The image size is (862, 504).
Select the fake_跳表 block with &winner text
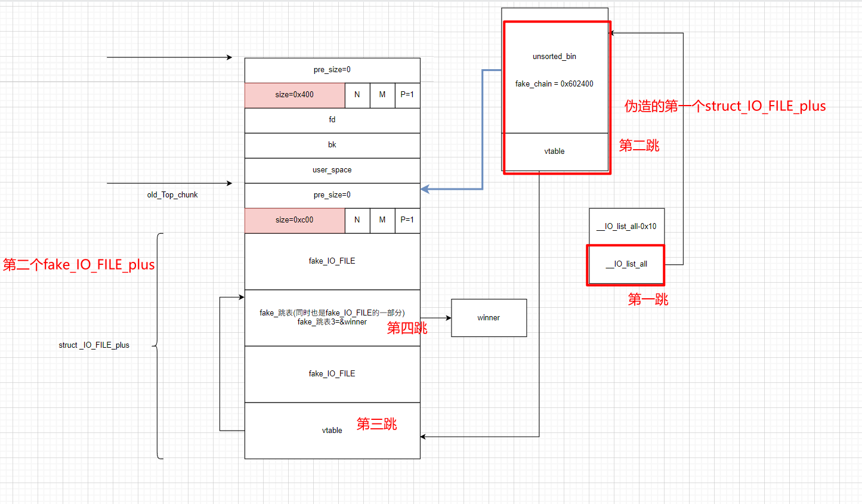(332, 317)
